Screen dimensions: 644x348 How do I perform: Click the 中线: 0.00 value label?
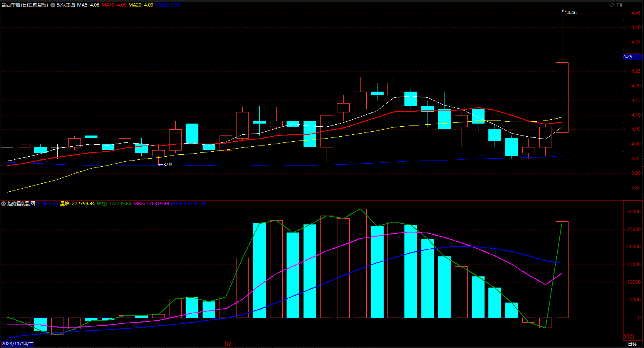[x=47, y=204]
